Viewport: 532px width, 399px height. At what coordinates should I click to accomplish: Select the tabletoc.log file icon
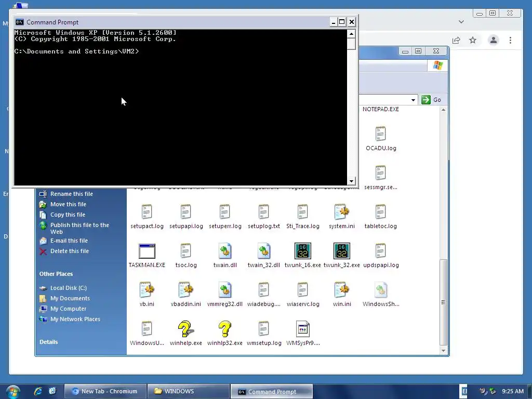click(x=380, y=212)
